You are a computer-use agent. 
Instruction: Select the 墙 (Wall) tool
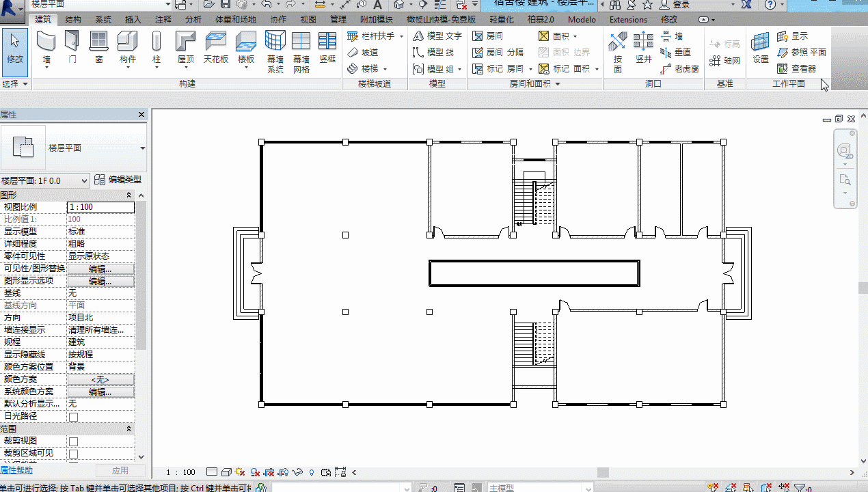pyautogui.click(x=46, y=49)
